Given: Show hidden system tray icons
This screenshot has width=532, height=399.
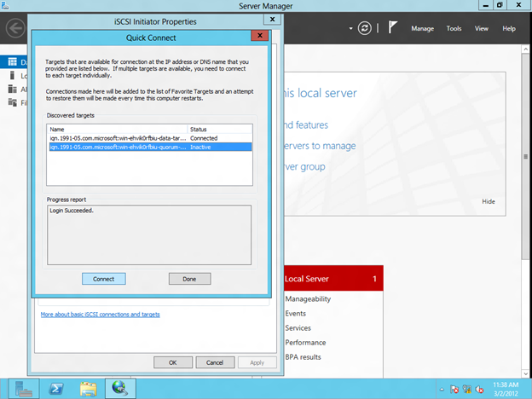Looking at the screenshot, I should tap(441, 389).
